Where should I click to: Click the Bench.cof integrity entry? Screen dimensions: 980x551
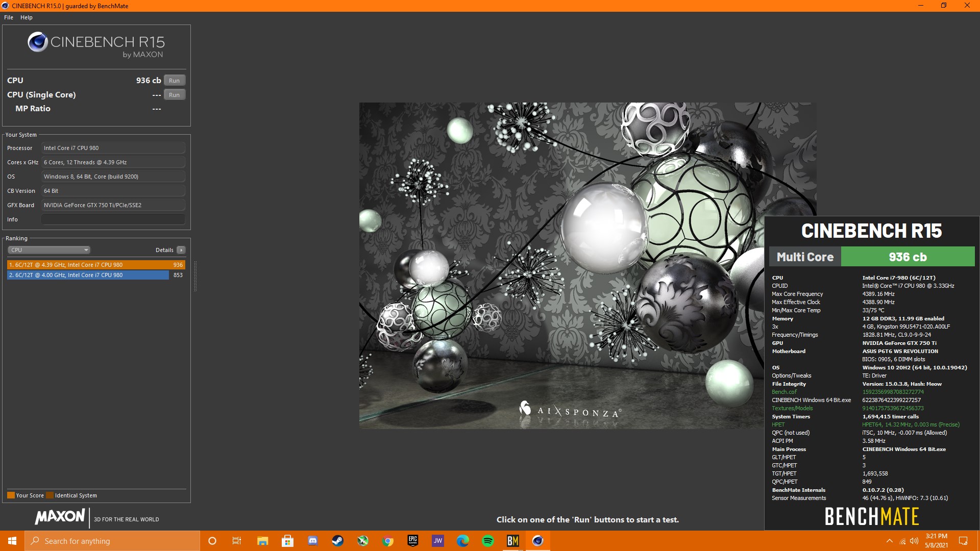coord(784,392)
